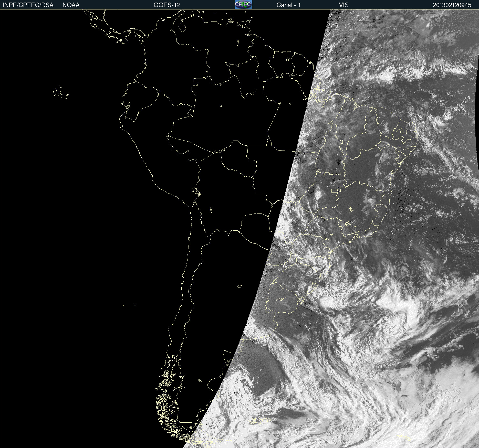
Task: Select the VIS channel label
Action: (344, 5)
